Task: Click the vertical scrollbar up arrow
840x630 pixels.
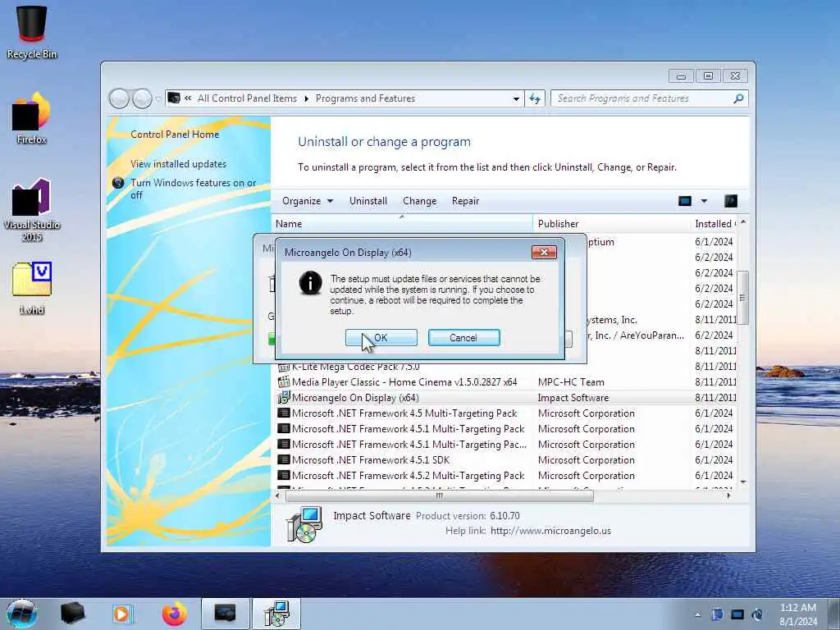Action: coord(743,221)
